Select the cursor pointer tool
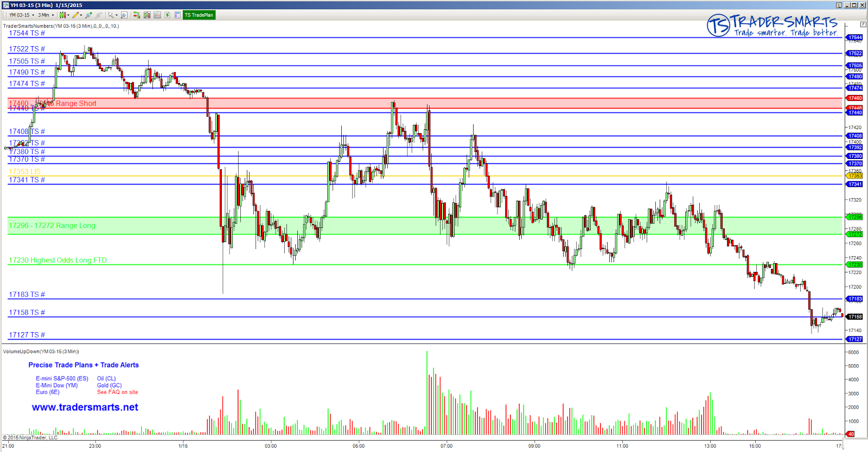Screen dimensions: 868x452 pyautogui.click(x=111, y=15)
